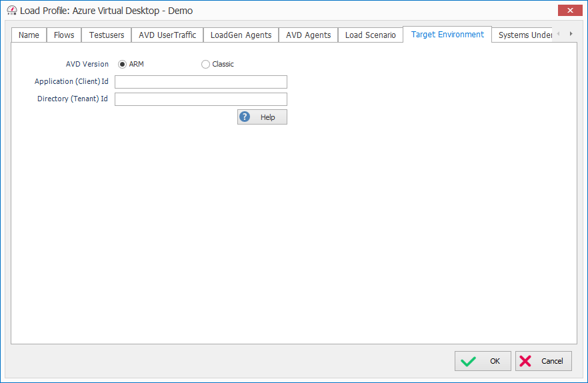
Task: Switch to the LoadGen Agents tab
Action: click(x=241, y=35)
